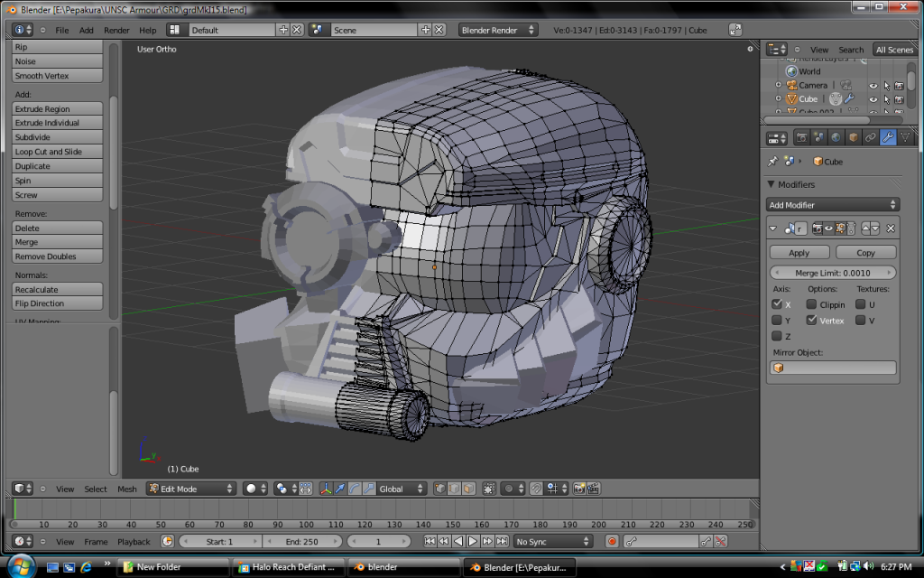
Task: Toggle Cube selectability arrow in outliner
Action: [886, 99]
